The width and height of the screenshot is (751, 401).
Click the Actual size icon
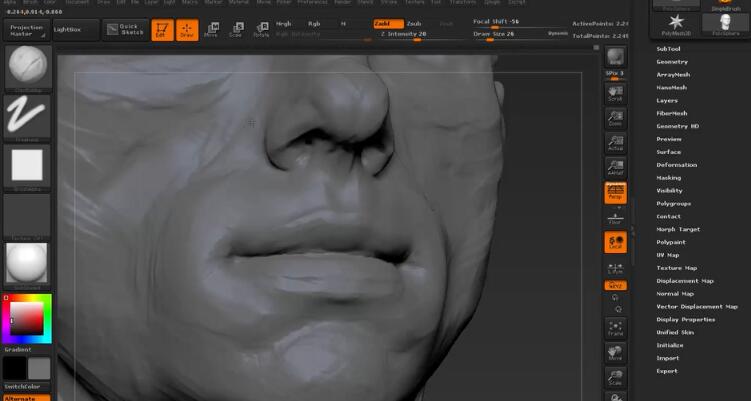coord(615,143)
